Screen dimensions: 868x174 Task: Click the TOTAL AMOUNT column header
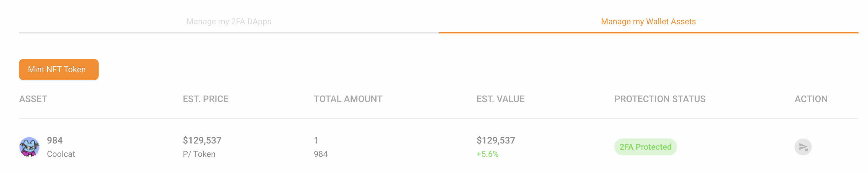coord(348,99)
